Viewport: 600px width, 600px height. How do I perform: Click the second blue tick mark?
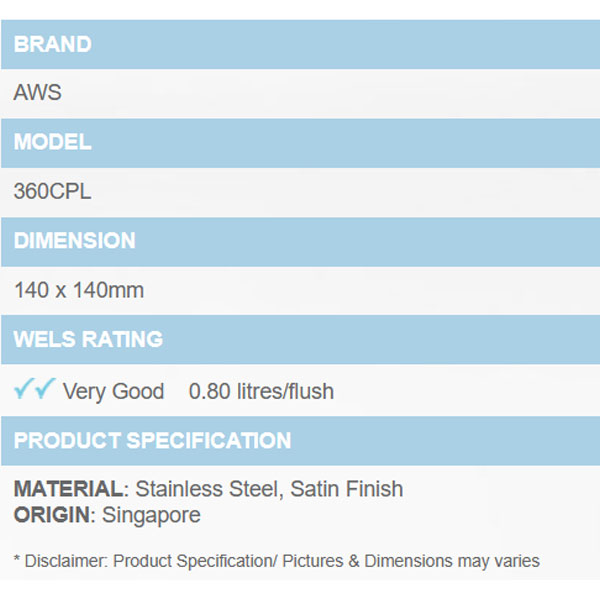click(x=44, y=390)
